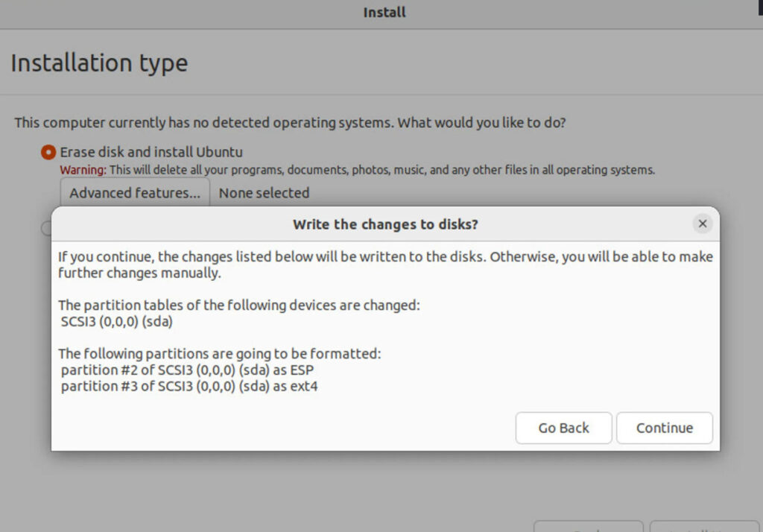This screenshot has width=763, height=532.
Task: Click the red 'Warning:' text line
Action: (357, 170)
